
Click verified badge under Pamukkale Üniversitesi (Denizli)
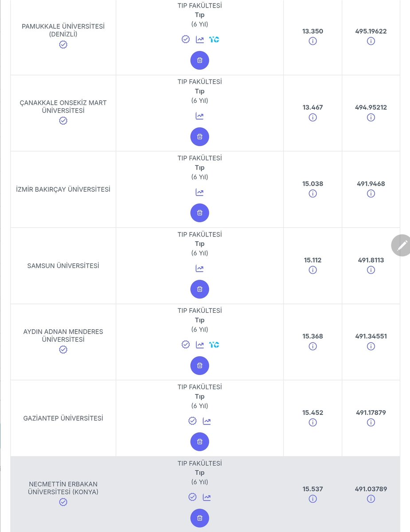pos(63,44)
